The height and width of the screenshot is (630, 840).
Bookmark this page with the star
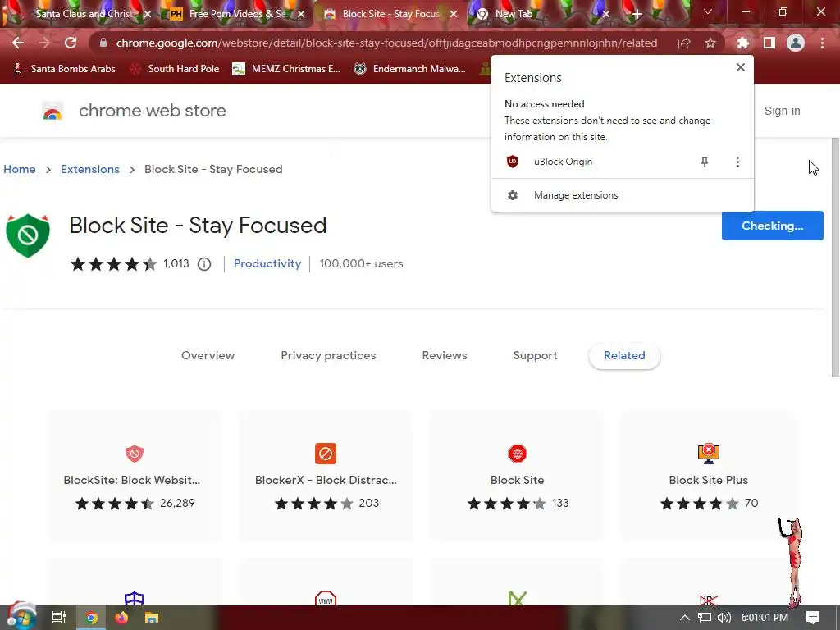[x=710, y=43]
